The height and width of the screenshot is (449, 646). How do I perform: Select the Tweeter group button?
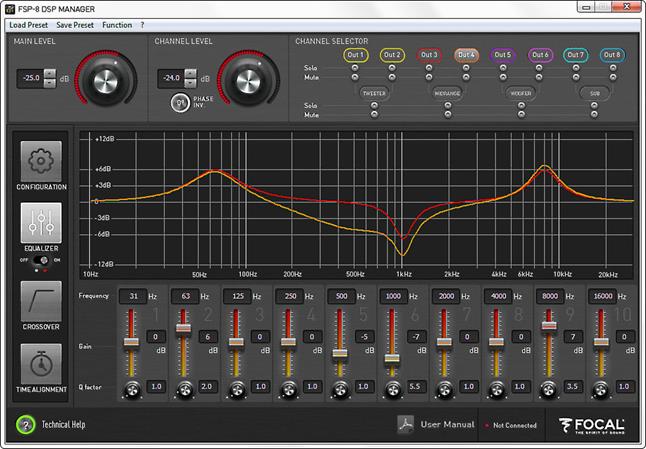[x=374, y=93]
